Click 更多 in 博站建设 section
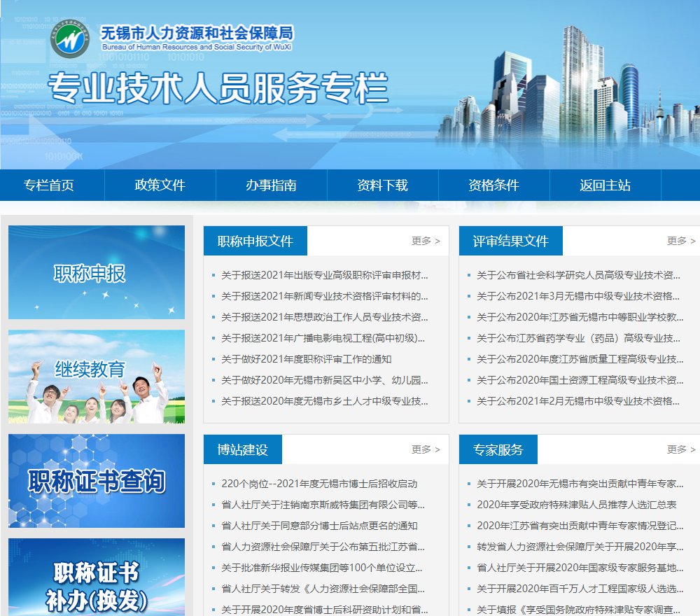 pyautogui.click(x=426, y=449)
